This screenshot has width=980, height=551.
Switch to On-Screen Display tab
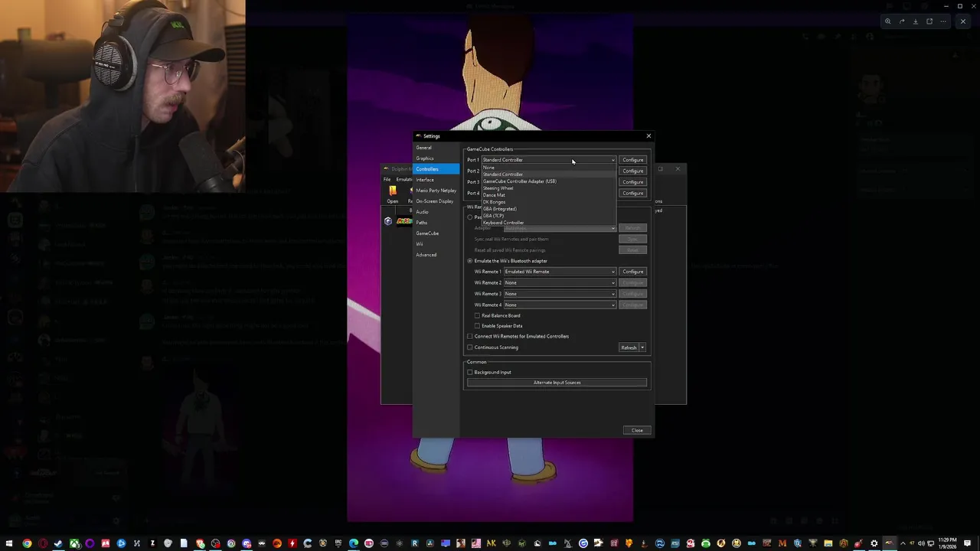point(436,201)
